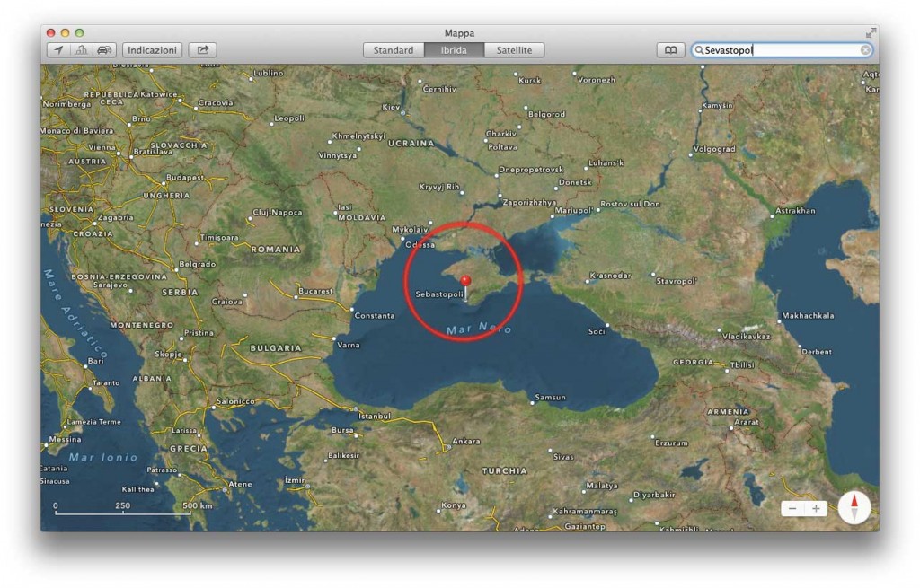Click the map scale bar
Screen dimensions: 920x588
click(123, 509)
